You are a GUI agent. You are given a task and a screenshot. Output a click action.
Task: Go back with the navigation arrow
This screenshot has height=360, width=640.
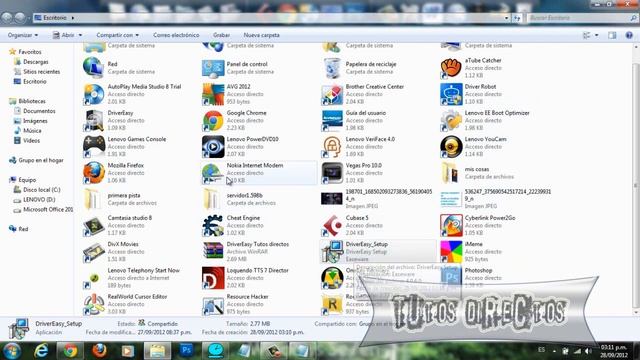click(x=7, y=18)
